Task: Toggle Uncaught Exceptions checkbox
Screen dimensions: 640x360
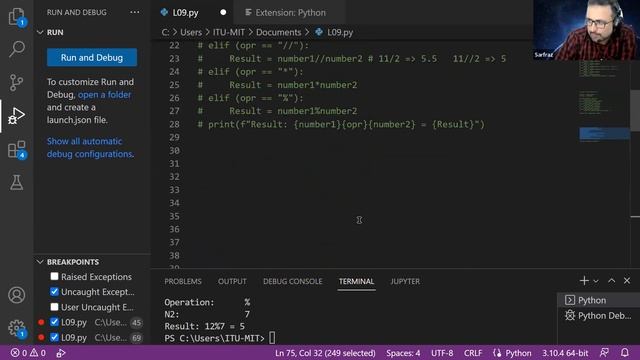Action: click(54, 291)
